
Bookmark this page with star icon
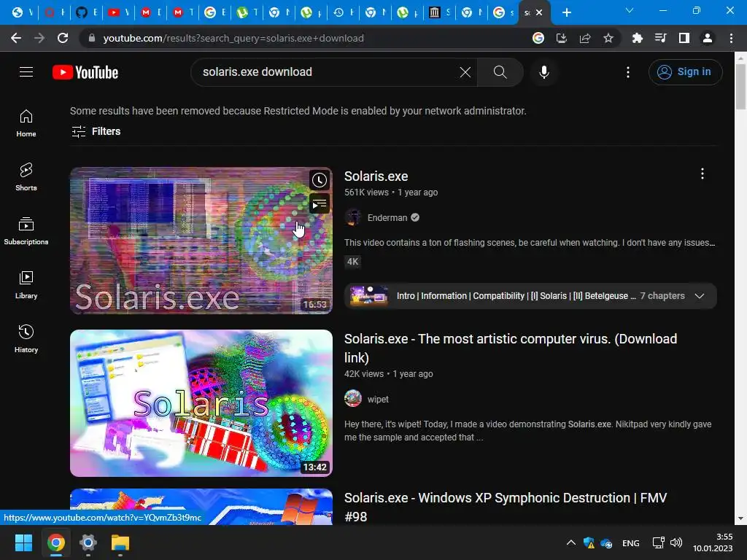click(x=608, y=38)
